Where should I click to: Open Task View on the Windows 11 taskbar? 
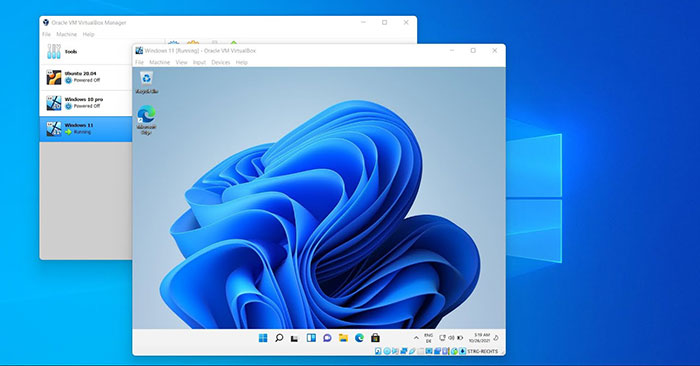[x=295, y=338]
